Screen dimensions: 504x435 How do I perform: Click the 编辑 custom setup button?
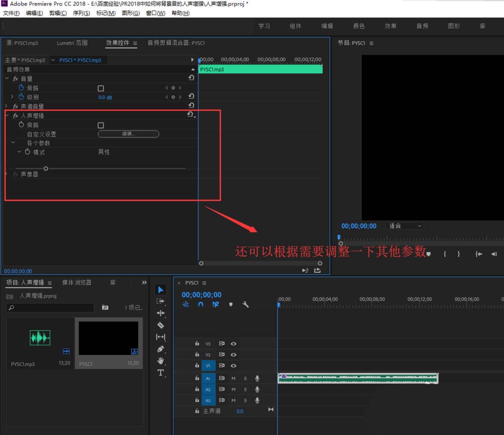128,134
